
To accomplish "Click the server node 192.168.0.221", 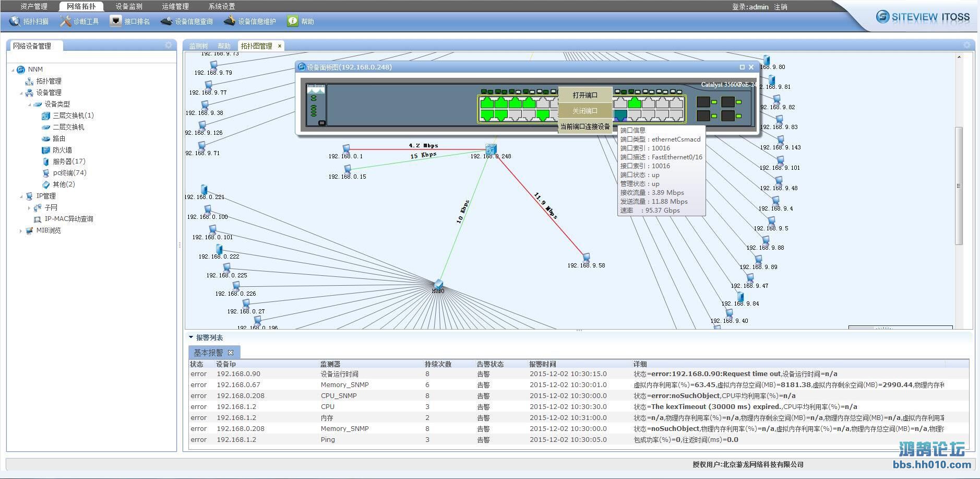I will [204, 189].
